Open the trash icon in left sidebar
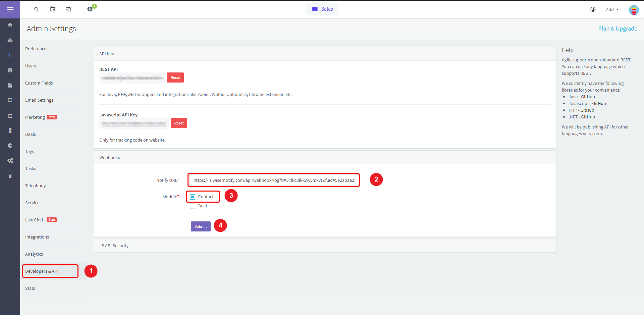The height and width of the screenshot is (315, 644). tap(10, 176)
